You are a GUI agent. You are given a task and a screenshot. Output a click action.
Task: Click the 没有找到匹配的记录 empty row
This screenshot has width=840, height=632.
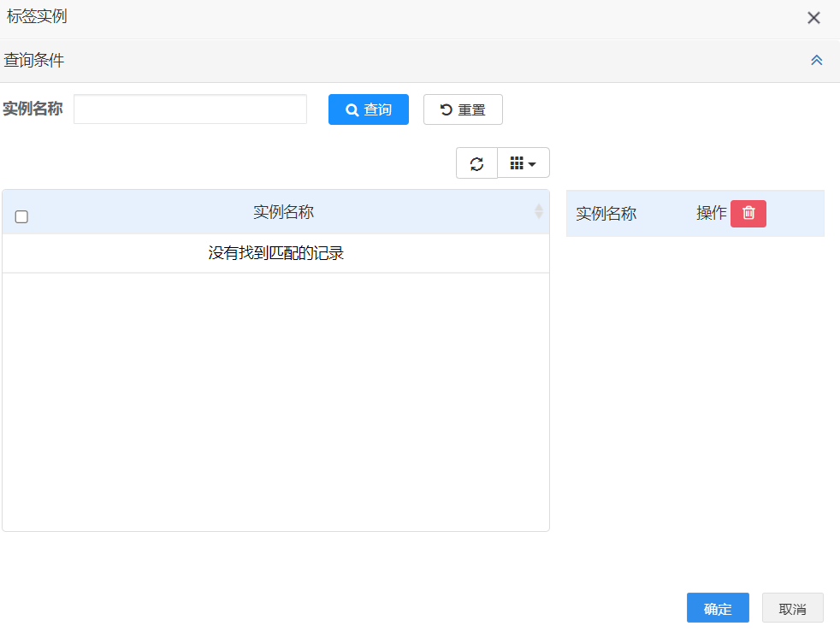point(275,254)
